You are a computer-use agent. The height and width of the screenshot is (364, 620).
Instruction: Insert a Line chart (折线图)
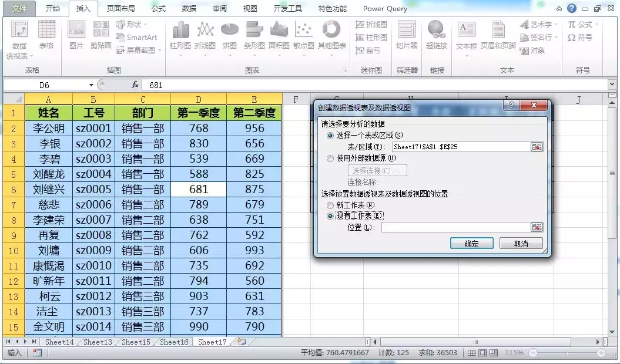click(x=205, y=39)
